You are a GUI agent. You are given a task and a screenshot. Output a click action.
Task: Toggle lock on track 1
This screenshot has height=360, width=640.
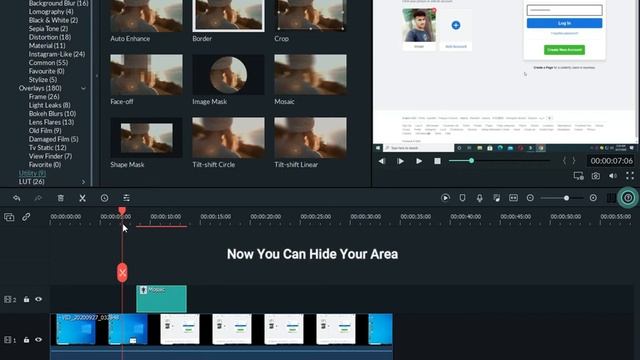pos(26,340)
